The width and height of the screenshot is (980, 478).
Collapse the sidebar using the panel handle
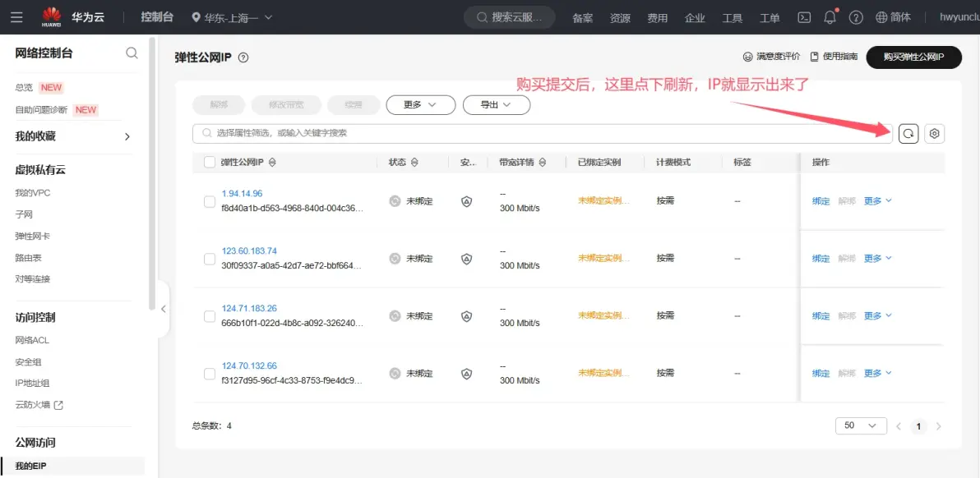pos(163,309)
